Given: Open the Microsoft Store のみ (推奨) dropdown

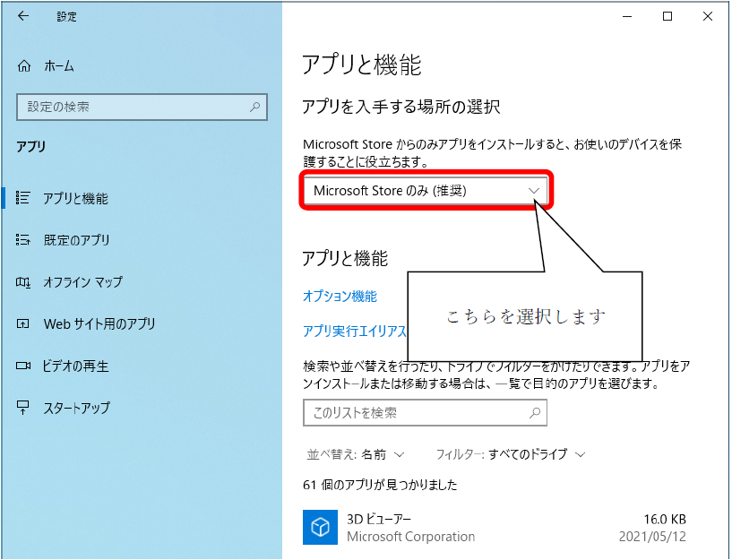Looking at the screenshot, I should [426, 191].
